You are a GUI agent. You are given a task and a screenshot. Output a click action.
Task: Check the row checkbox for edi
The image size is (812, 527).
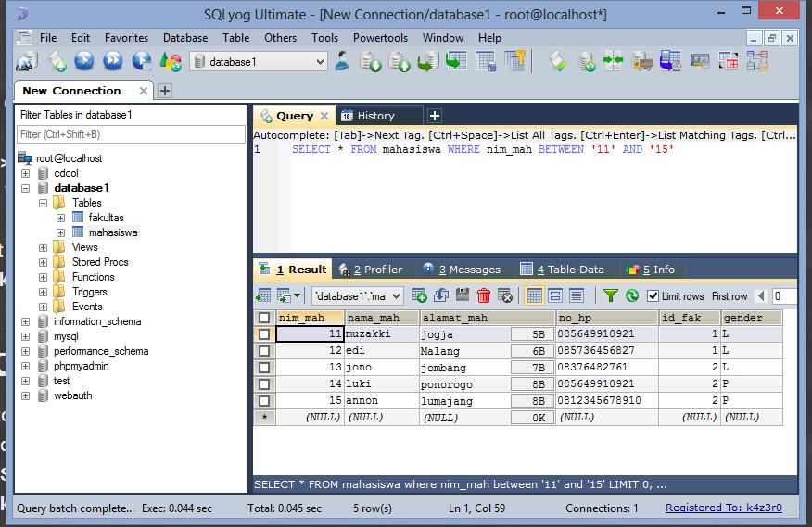click(264, 351)
